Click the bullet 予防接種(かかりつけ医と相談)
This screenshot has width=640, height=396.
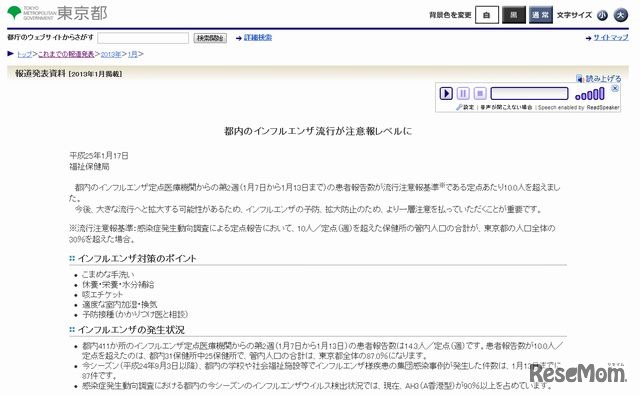(x=135, y=314)
